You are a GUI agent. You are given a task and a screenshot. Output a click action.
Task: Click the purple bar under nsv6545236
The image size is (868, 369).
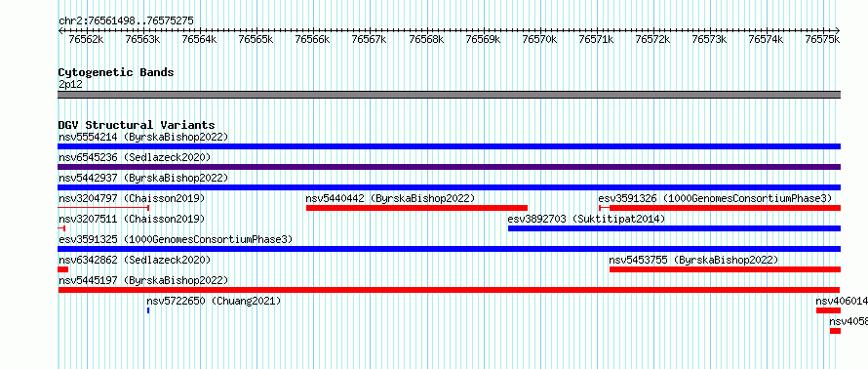tap(449, 167)
